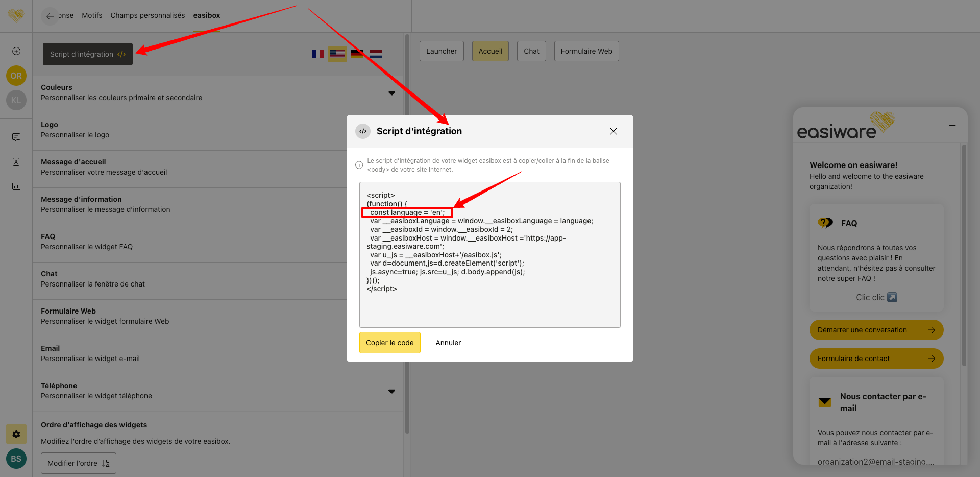
Task: Open the contacts icon in sidebar
Action: point(16,162)
